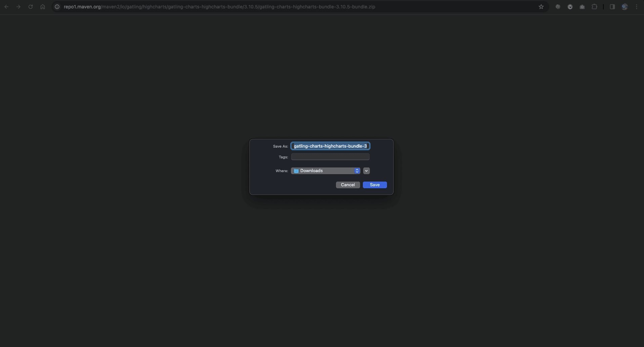
Task: Reload the current page
Action: [31, 7]
